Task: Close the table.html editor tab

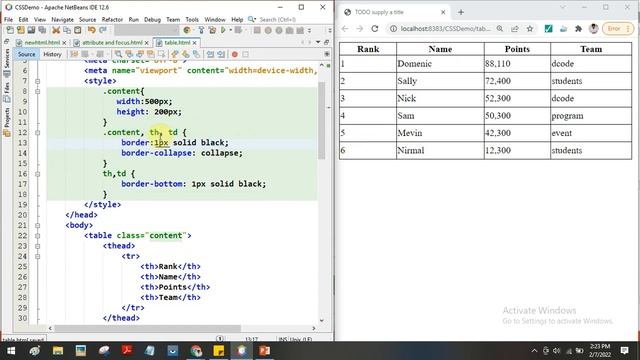Action: pyautogui.click(x=195, y=42)
